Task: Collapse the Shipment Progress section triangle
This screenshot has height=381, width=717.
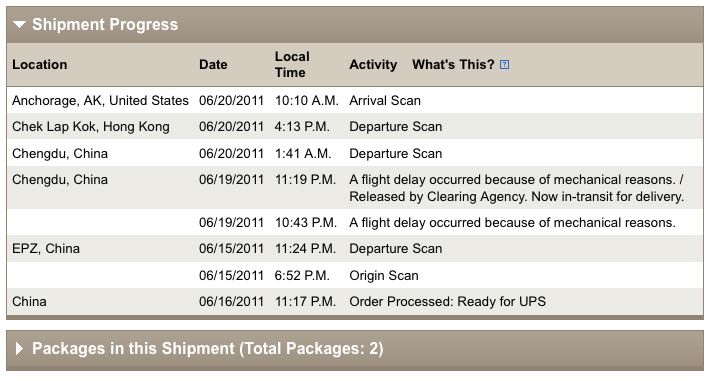Action: 19,24
